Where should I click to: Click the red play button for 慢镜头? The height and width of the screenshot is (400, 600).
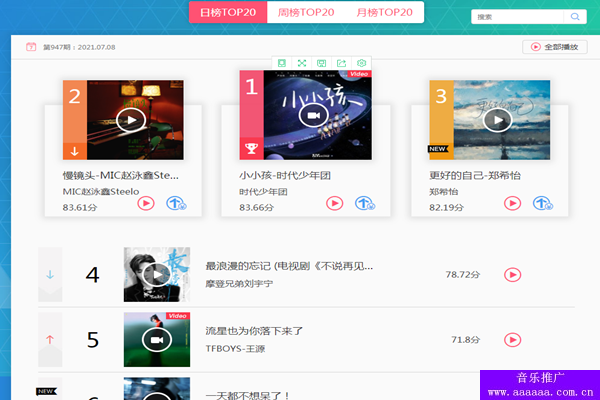pos(146,203)
